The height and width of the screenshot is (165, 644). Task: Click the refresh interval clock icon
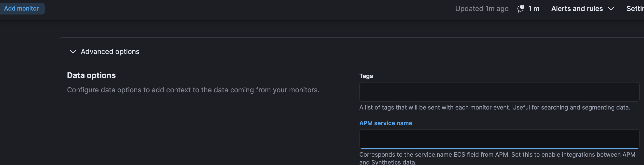[x=521, y=9]
